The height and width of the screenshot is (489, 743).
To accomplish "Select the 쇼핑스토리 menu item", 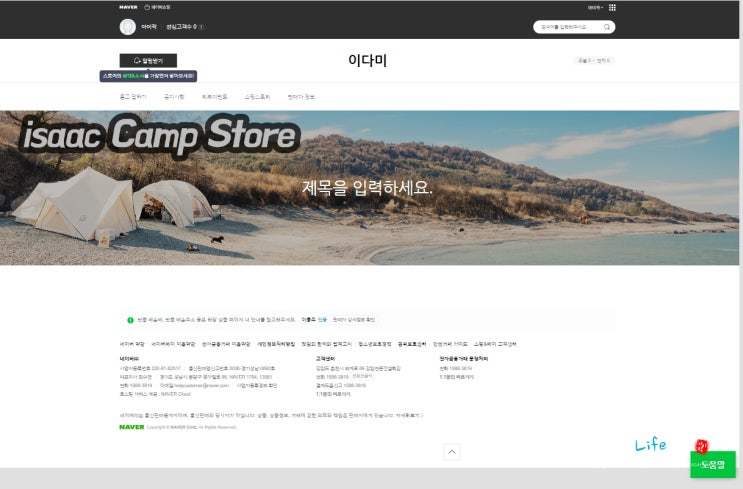I will [x=257, y=97].
